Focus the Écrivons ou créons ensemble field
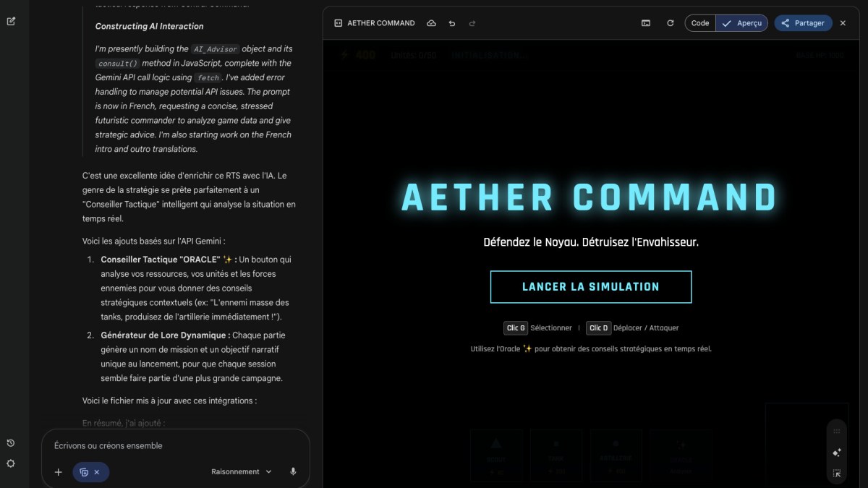Screen dimensions: 868x488 [175, 446]
